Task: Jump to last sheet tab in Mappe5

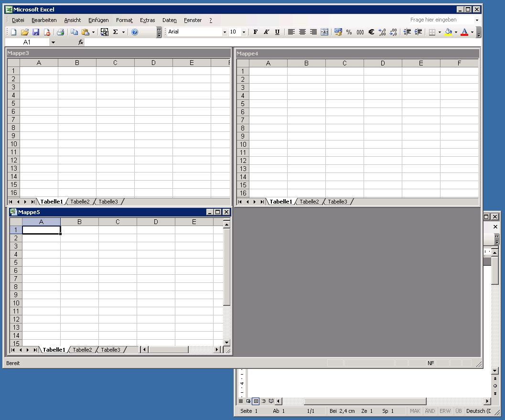Action: [x=35, y=349]
